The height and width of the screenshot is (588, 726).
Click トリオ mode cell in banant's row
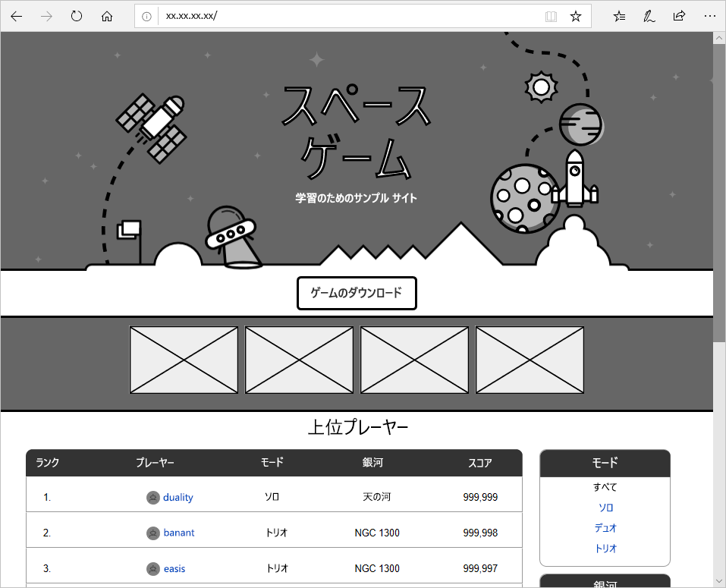tap(276, 533)
